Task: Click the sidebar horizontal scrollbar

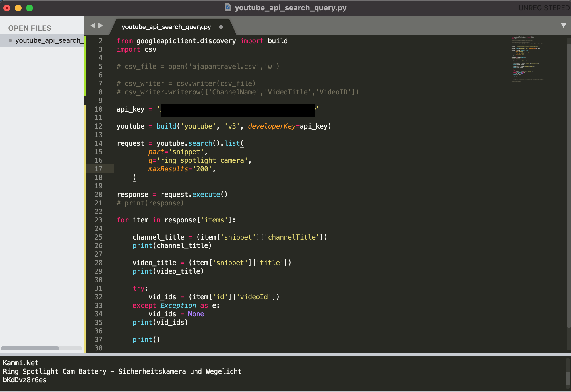Action: point(30,348)
